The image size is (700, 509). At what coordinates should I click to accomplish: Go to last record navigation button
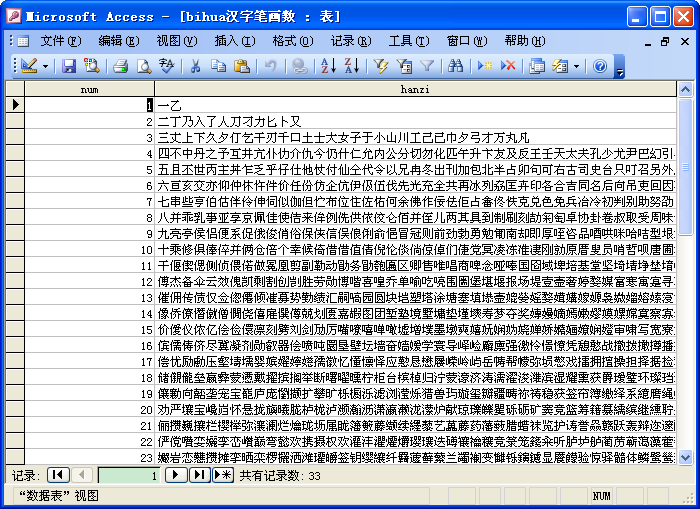coord(200,475)
